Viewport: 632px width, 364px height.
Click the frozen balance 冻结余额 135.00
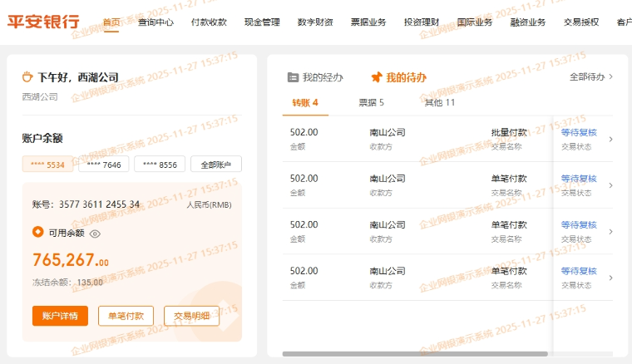click(67, 283)
